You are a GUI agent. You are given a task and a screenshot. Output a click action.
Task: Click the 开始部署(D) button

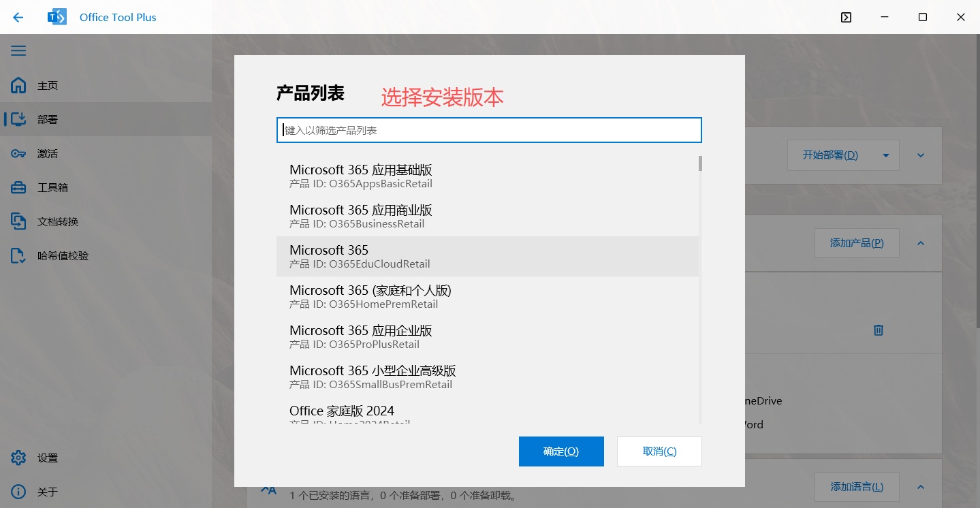click(830, 155)
